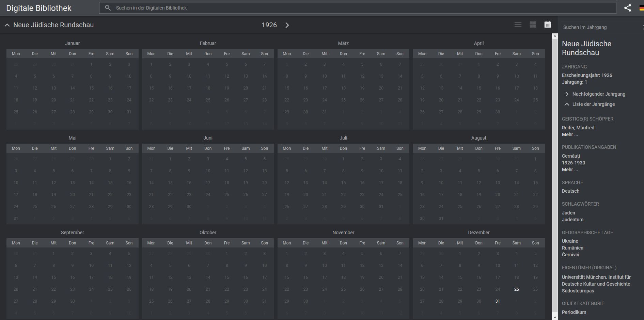Viewport: 644px width, 320px height.
Task: Click the Juli month heading
Action: [343, 138]
